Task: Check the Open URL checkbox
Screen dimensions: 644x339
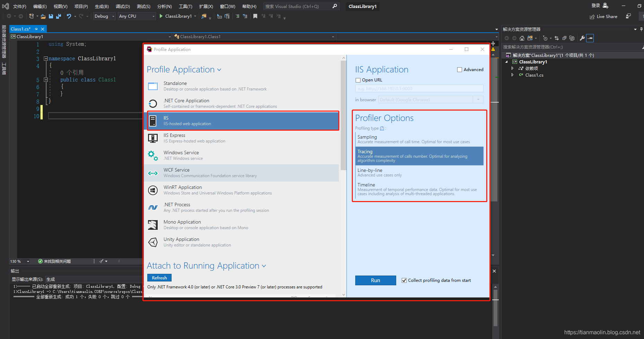Action: pyautogui.click(x=358, y=80)
